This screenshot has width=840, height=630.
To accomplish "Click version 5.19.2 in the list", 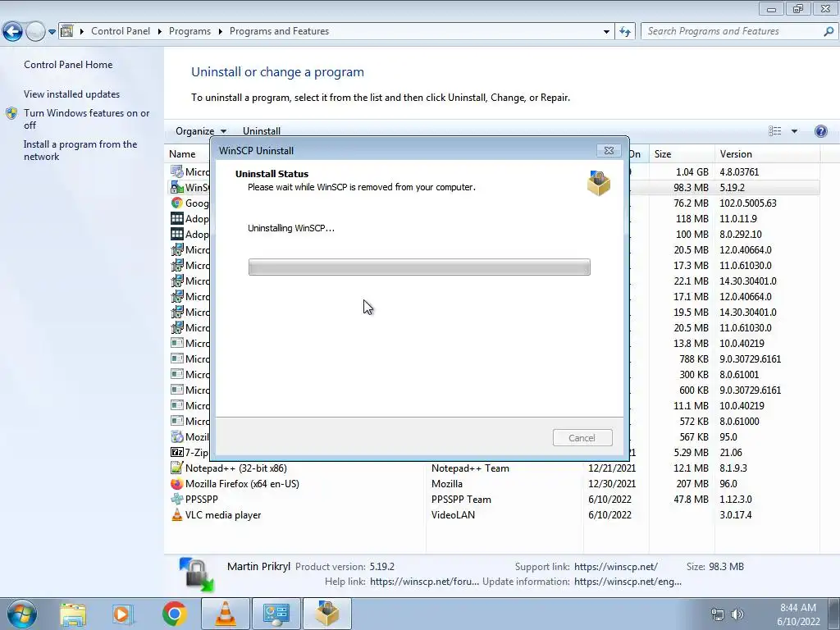I will [x=733, y=188].
